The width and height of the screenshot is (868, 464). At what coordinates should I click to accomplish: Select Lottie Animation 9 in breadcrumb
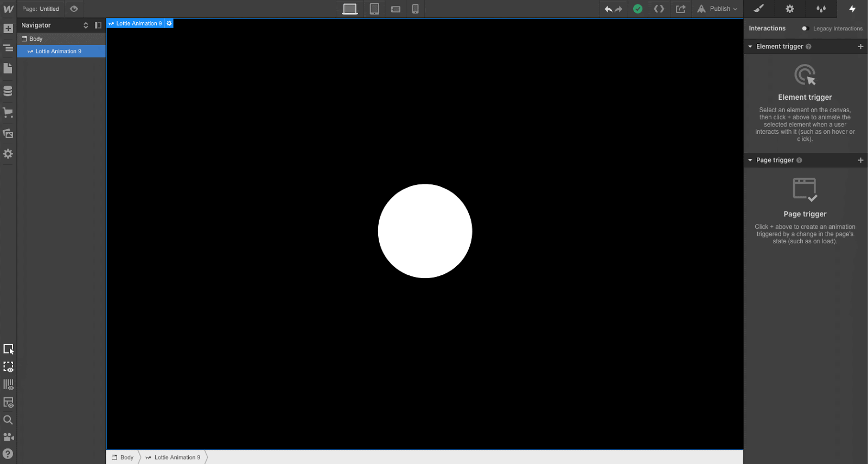(x=173, y=457)
